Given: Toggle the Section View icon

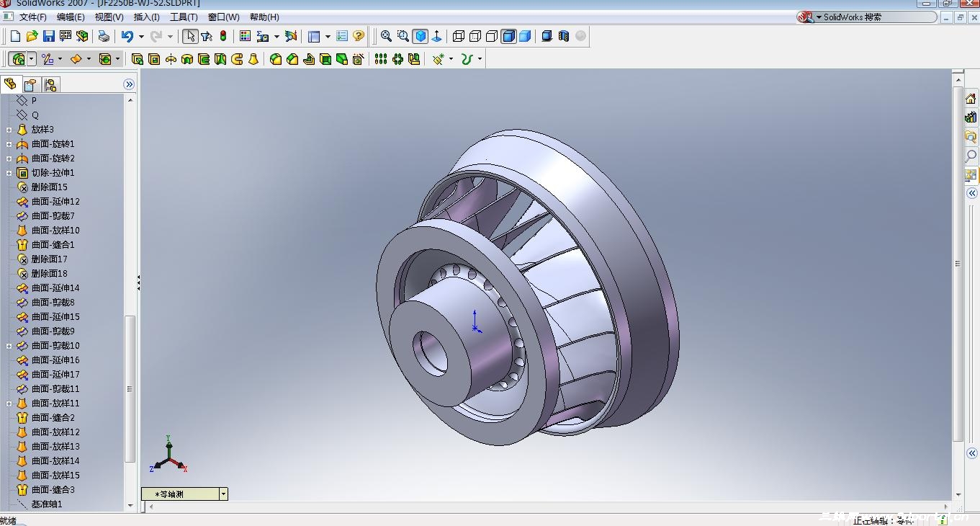Looking at the screenshot, I should (564, 36).
